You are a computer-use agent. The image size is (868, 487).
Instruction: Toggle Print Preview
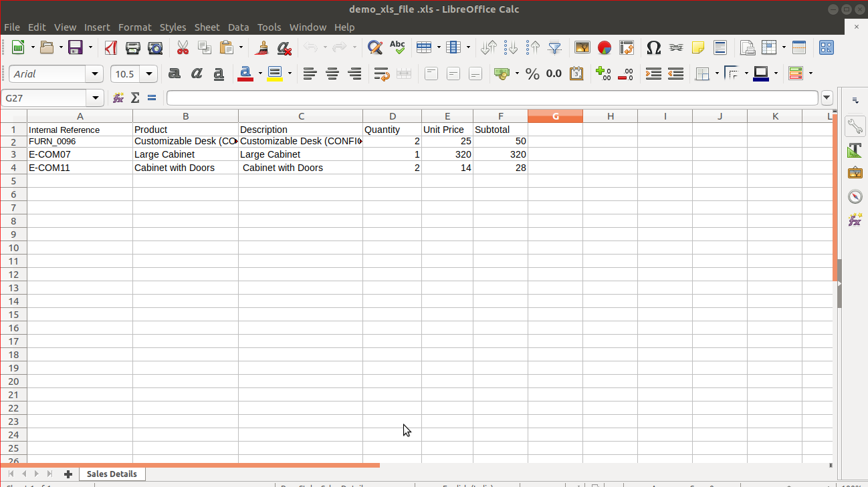[155, 47]
